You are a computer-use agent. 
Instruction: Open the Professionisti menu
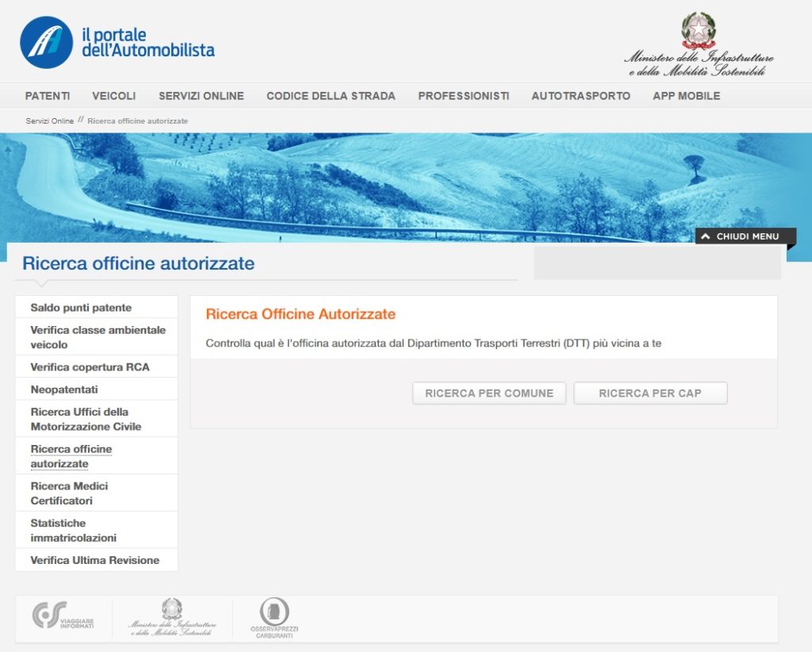(x=463, y=96)
